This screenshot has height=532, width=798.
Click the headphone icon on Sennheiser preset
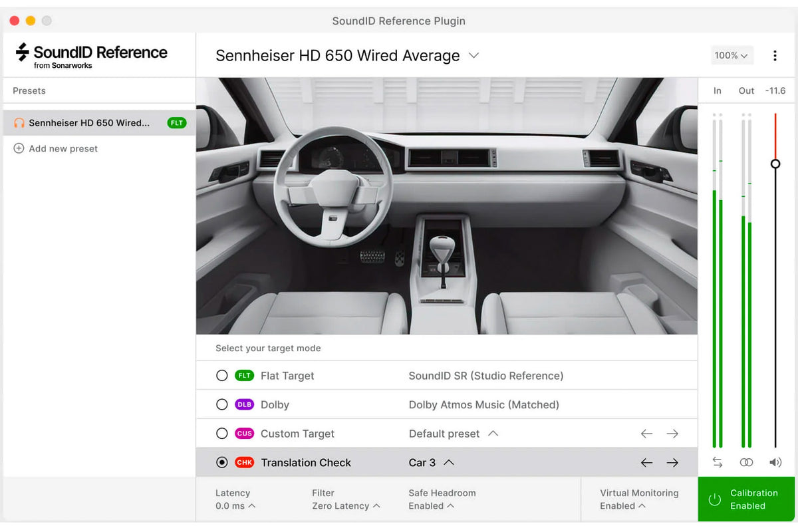pos(19,123)
